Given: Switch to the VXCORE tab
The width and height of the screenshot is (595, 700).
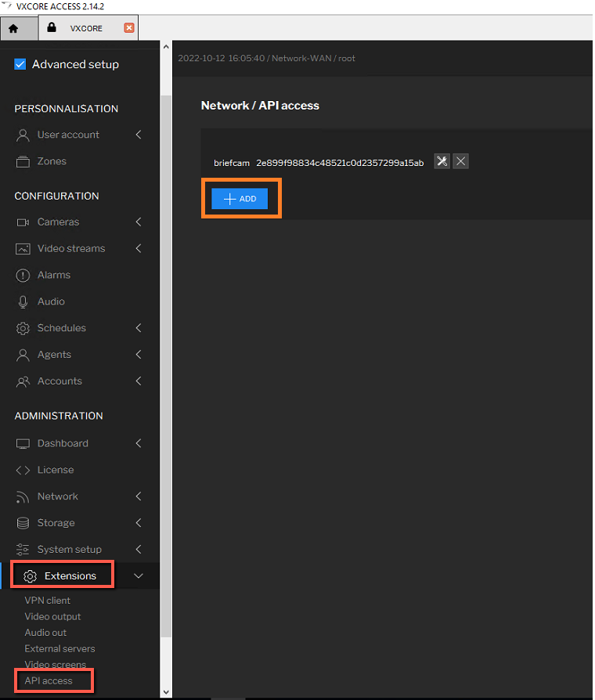Looking at the screenshot, I should pyautogui.click(x=86, y=28).
